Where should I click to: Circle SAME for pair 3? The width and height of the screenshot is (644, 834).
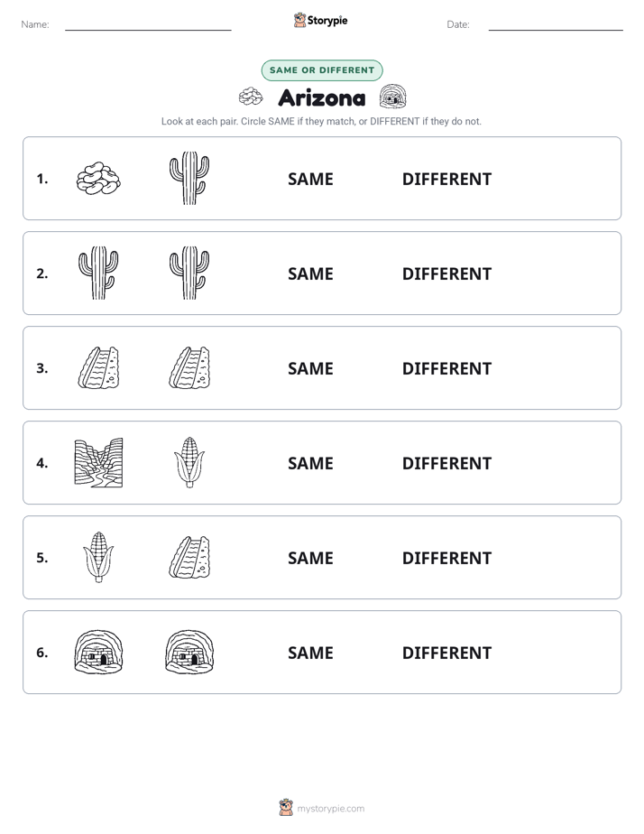pos(310,368)
